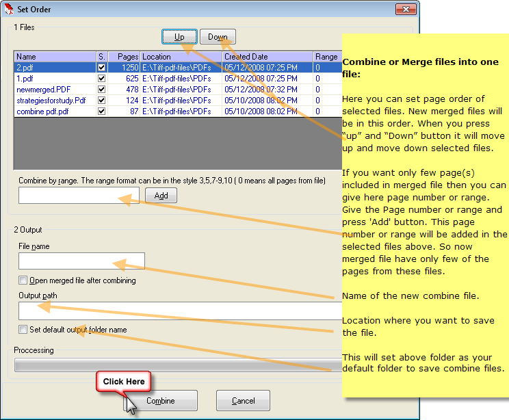Click the Up button
The width and height of the screenshot is (509, 420).
coord(179,37)
